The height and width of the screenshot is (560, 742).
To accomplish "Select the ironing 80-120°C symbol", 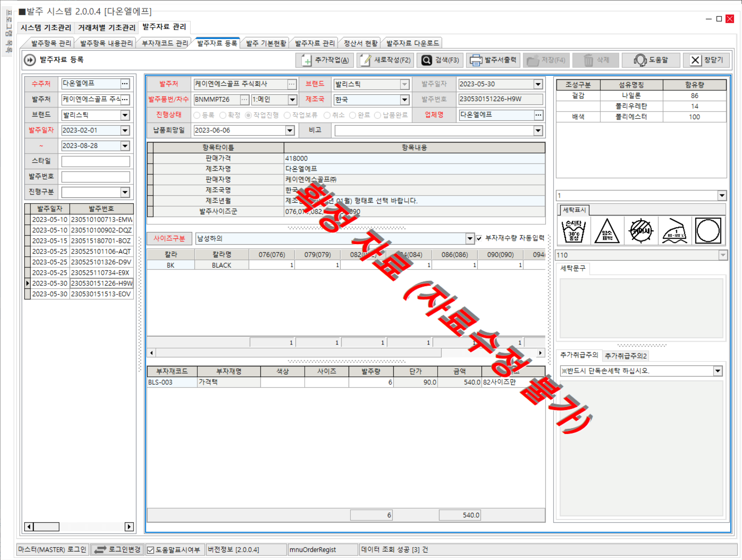I will (x=674, y=231).
